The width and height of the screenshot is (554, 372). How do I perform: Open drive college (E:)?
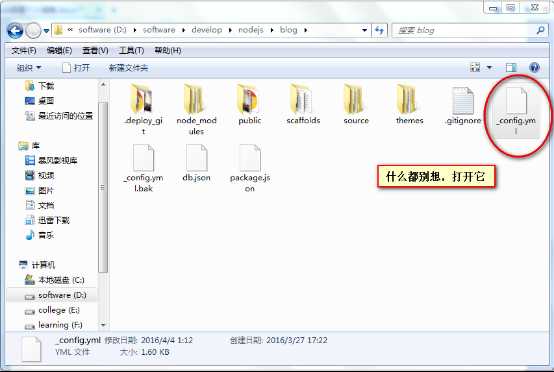52,310
